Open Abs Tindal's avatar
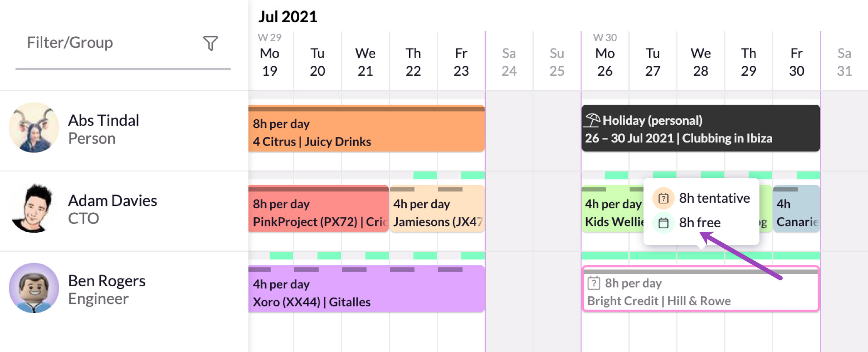Screen dimensions: 868x352 pos(34,128)
